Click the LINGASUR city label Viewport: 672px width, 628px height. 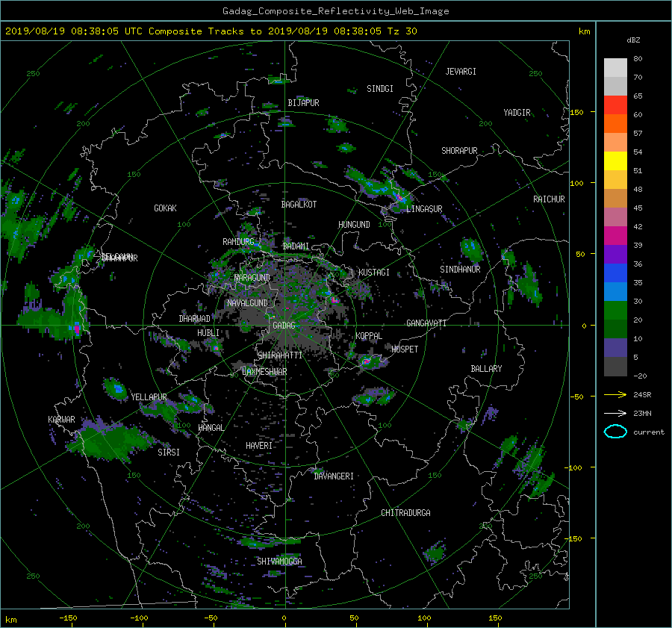coord(424,209)
